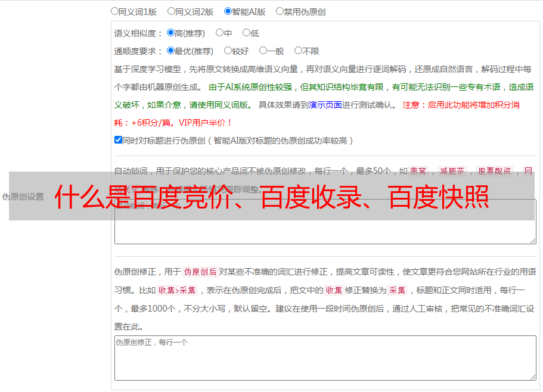Set 语义相似度 to 高(推荐)
Viewport: 543px width, 392px height.
(x=170, y=33)
